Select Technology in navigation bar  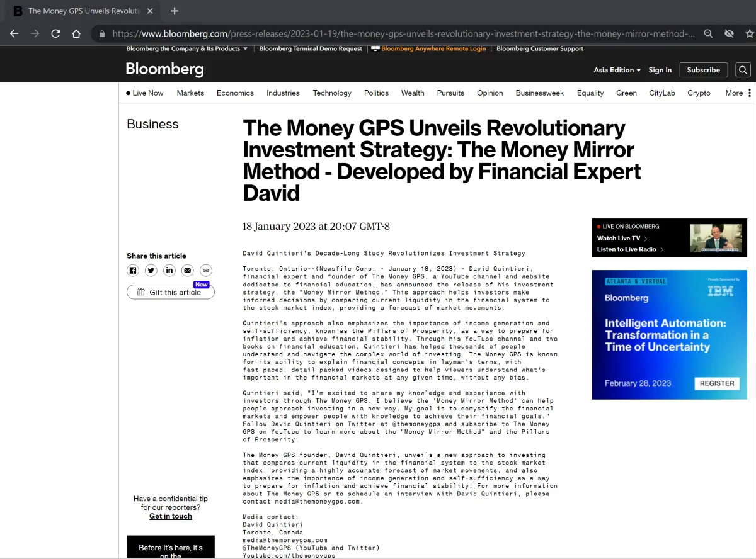(332, 93)
